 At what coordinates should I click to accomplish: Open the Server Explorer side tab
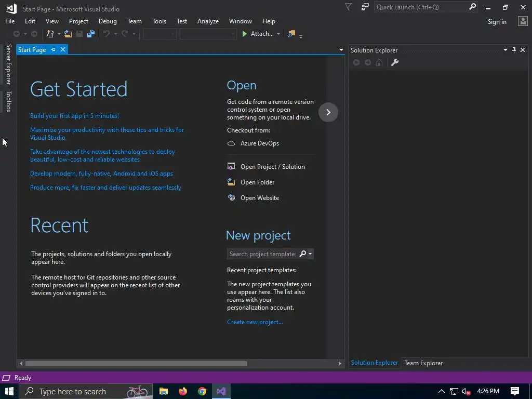8,64
